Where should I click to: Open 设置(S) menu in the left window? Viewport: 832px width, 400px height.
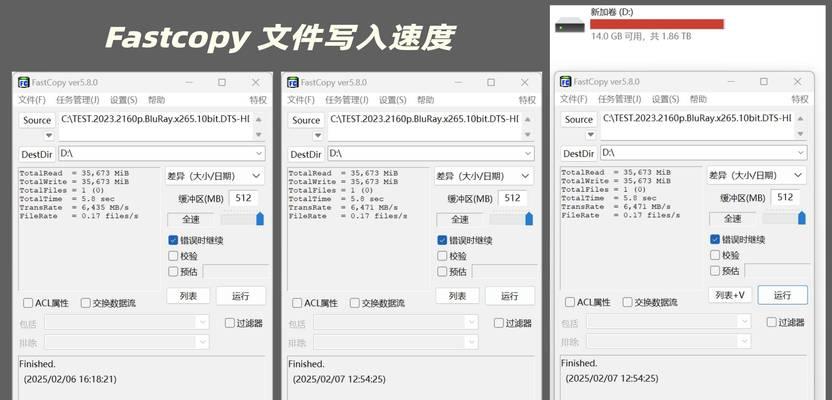click(124, 100)
